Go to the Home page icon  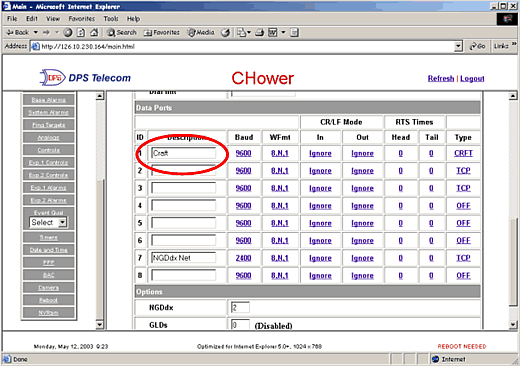click(x=94, y=32)
